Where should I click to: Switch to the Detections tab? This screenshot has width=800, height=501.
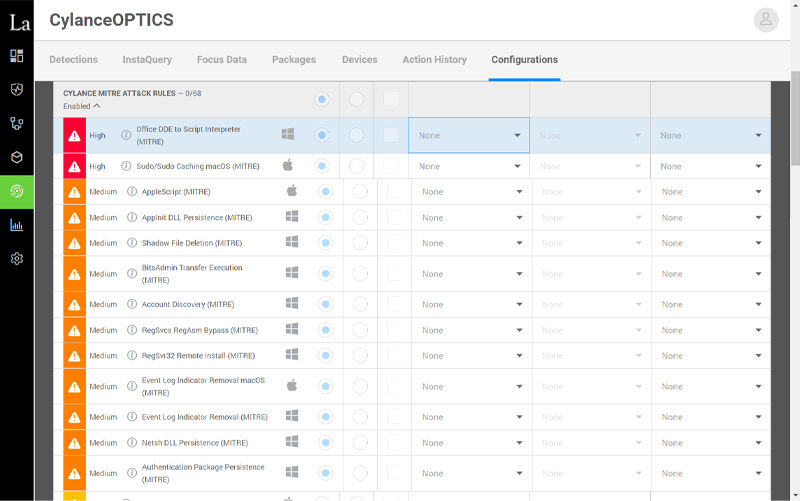coord(73,60)
